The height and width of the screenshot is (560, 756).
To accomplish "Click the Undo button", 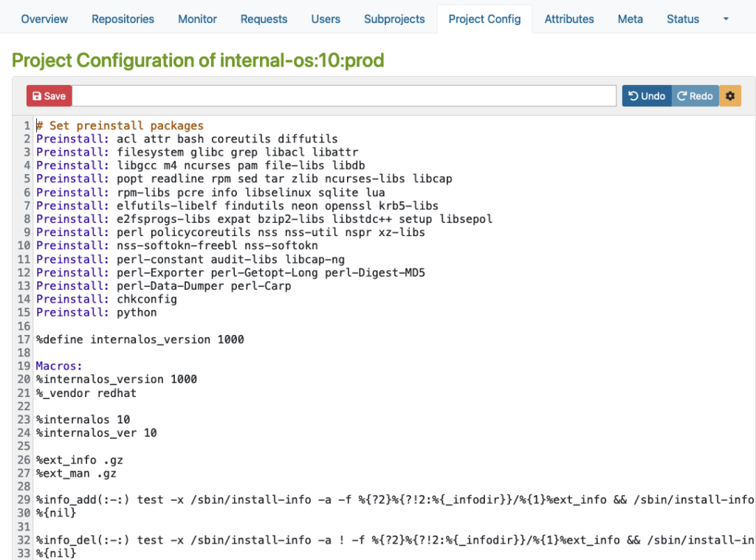I will pyautogui.click(x=647, y=96).
